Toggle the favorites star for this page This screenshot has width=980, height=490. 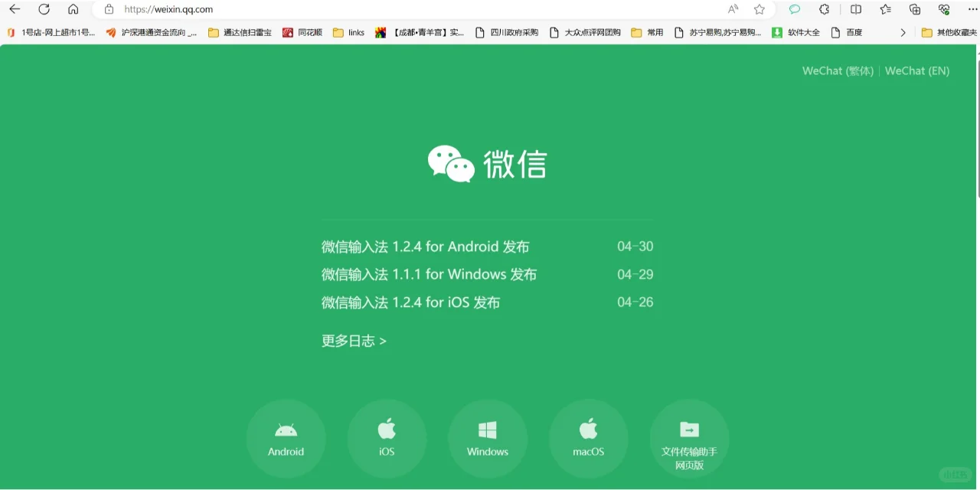pyautogui.click(x=759, y=9)
